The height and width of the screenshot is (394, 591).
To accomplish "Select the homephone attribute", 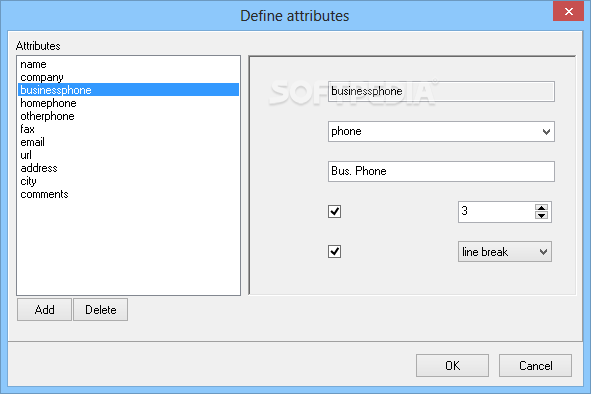I will [x=128, y=103].
